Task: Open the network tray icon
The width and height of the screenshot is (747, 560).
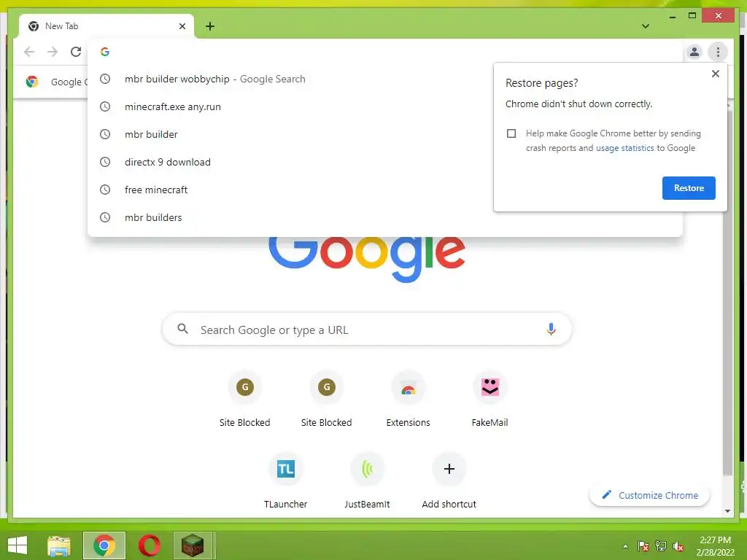Action: point(661,546)
